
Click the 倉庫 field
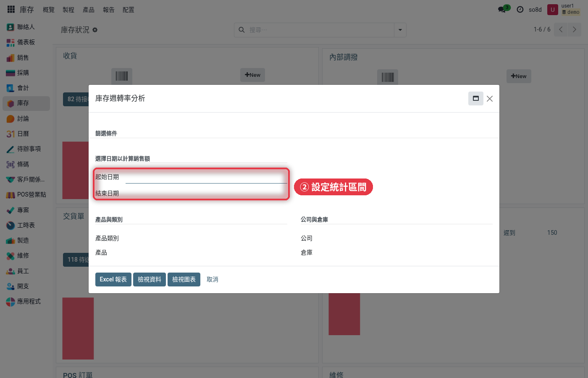(x=412, y=253)
